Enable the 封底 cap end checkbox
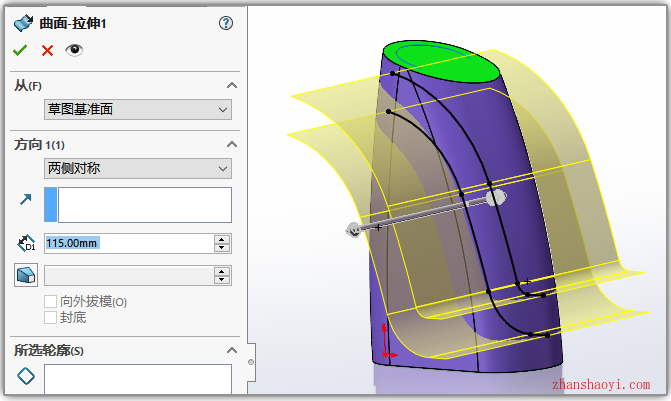Screen dimensions: 671x401 point(50,318)
